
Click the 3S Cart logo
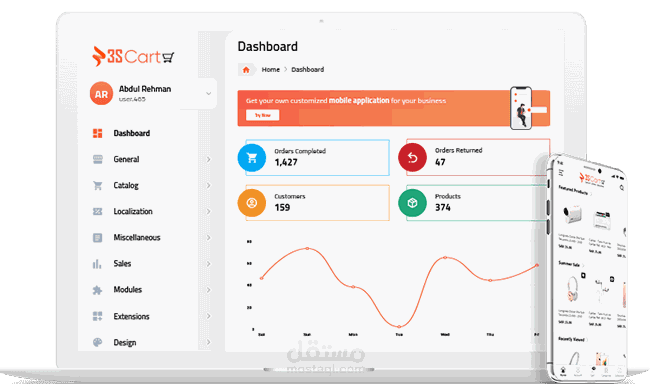tap(133, 56)
